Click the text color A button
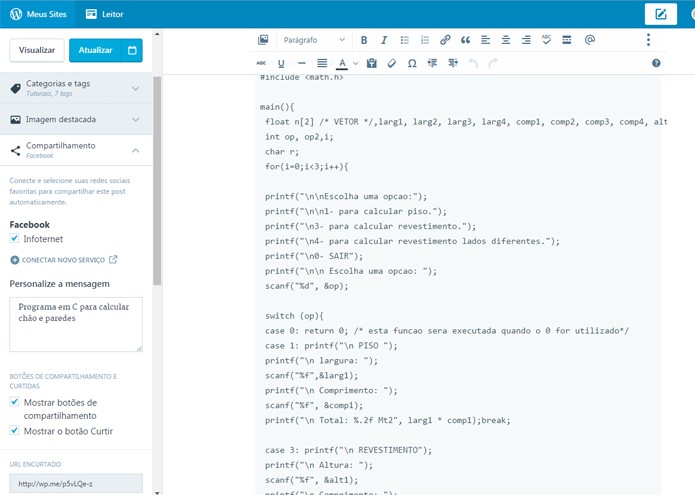The height and width of the screenshot is (495, 695). tap(342, 63)
